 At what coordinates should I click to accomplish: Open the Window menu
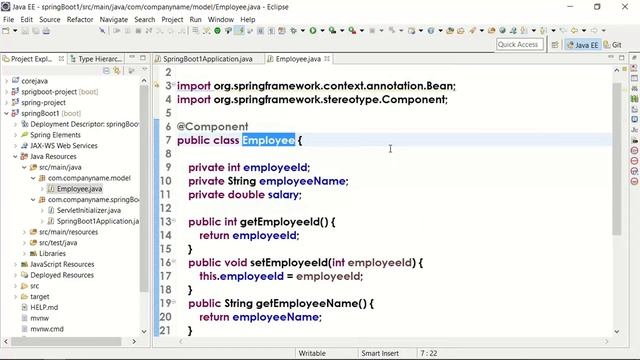(221, 20)
